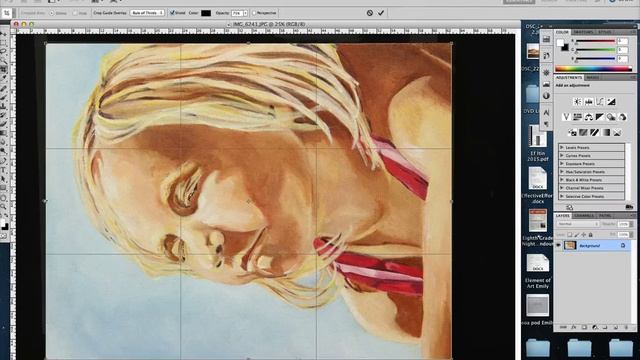Click the green G channel slider
This screenshot has width=640, height=360.
pyautogui.click(x=596, y=50)
